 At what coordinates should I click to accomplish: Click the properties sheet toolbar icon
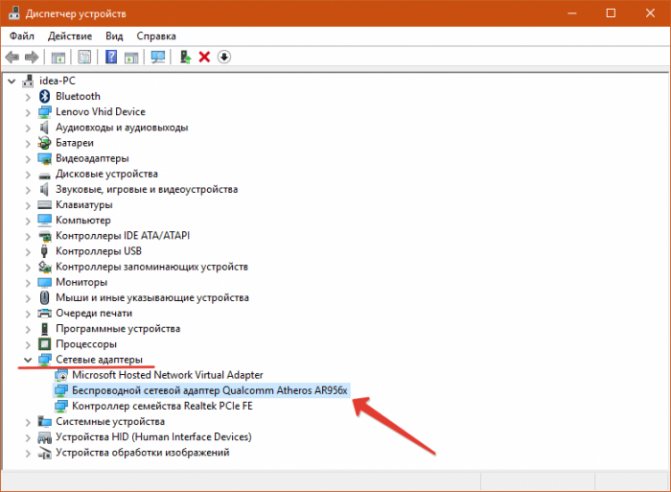[84, 57]
